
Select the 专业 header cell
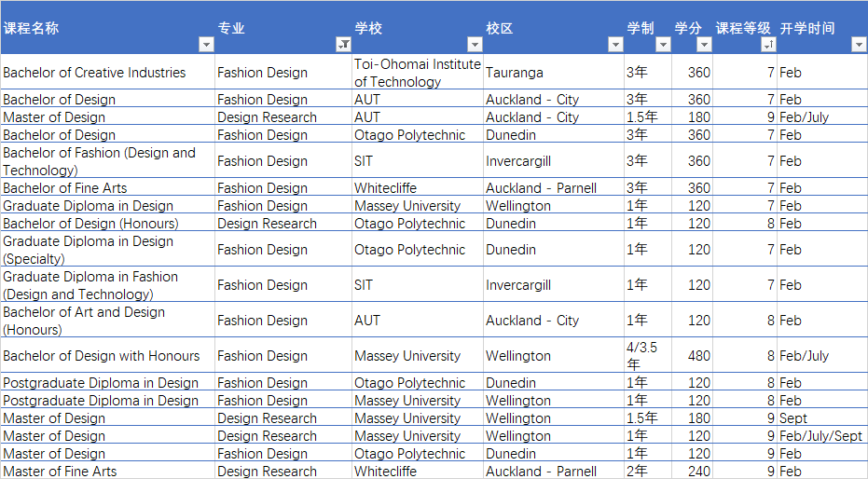(283, 28)
